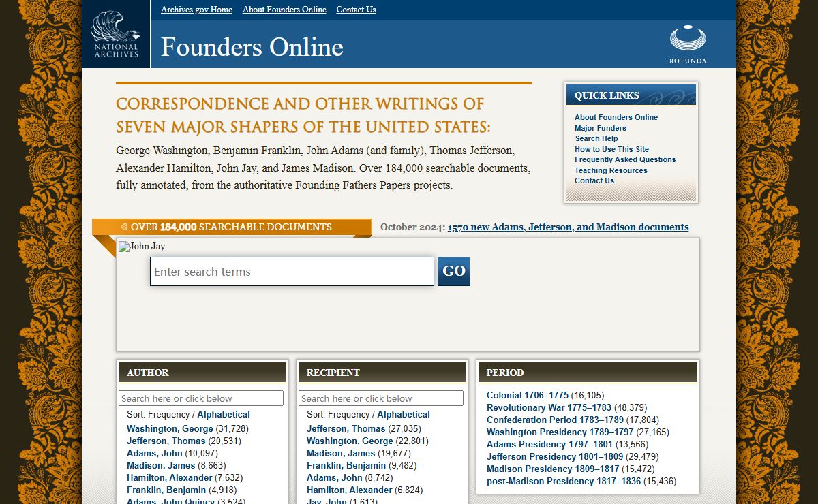Click the Rotunda logo icon
Viewport: 818px width, 504px height.
688,44
